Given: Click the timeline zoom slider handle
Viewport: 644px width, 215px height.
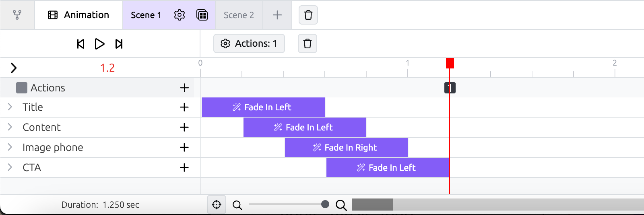Looking at the screenshot, I should tap(325, 205).
